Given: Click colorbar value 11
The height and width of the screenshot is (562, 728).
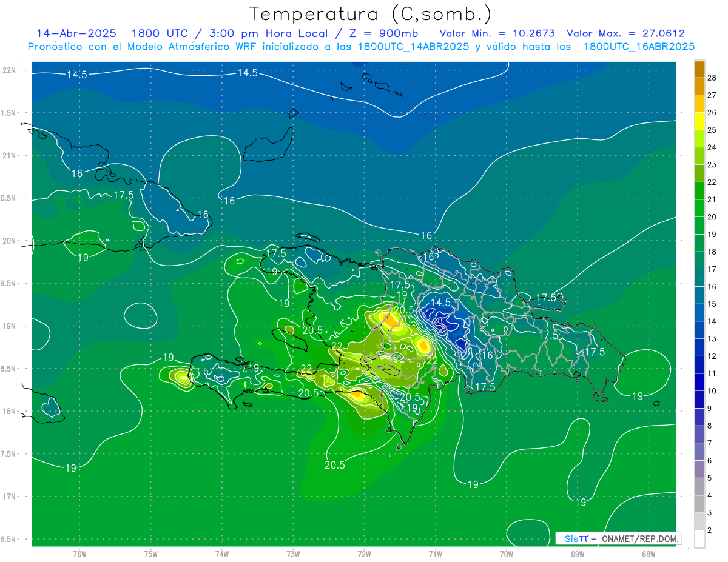Looking at the screenshot, I should coord(712,373).
